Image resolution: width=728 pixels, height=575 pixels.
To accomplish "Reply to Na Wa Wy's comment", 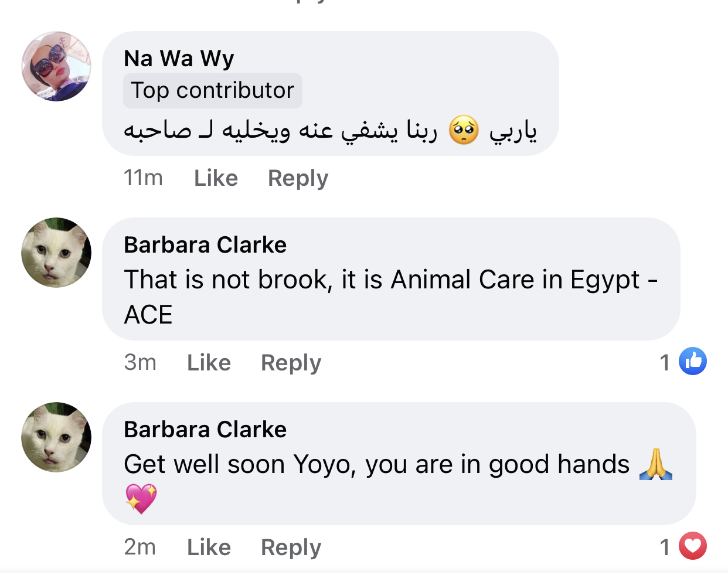I will point(298,178).
